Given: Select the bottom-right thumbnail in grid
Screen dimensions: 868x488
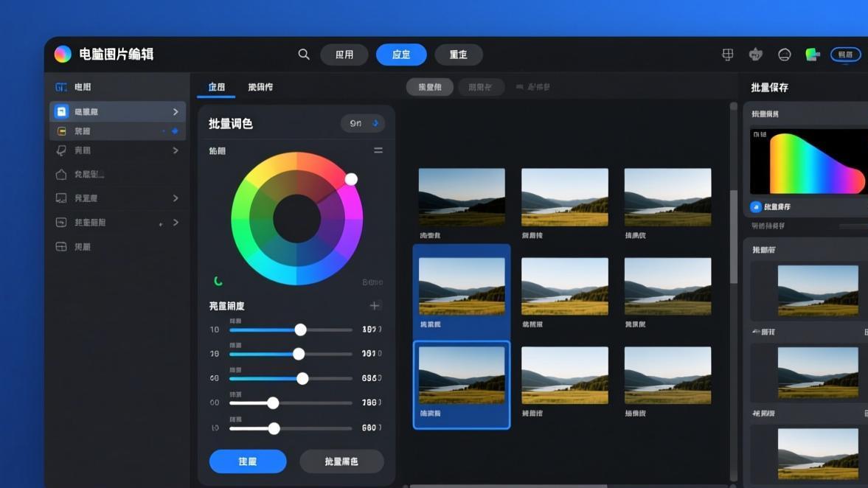Looking at the screenshot, I should pos(667,375).
